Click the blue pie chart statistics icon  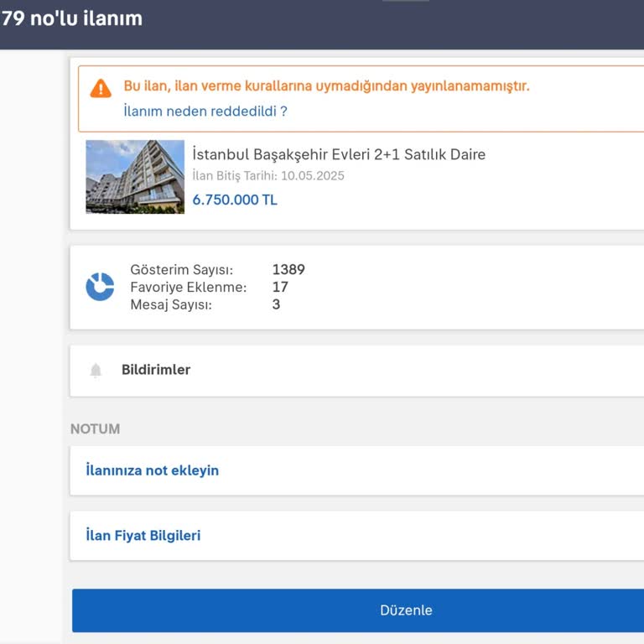100,287
